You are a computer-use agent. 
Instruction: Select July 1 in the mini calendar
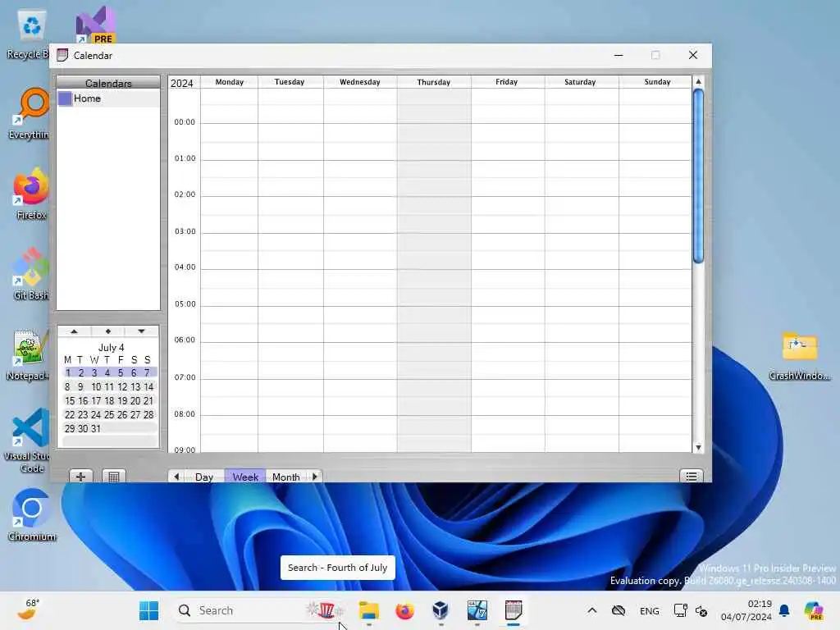click(x=68, y=372)
